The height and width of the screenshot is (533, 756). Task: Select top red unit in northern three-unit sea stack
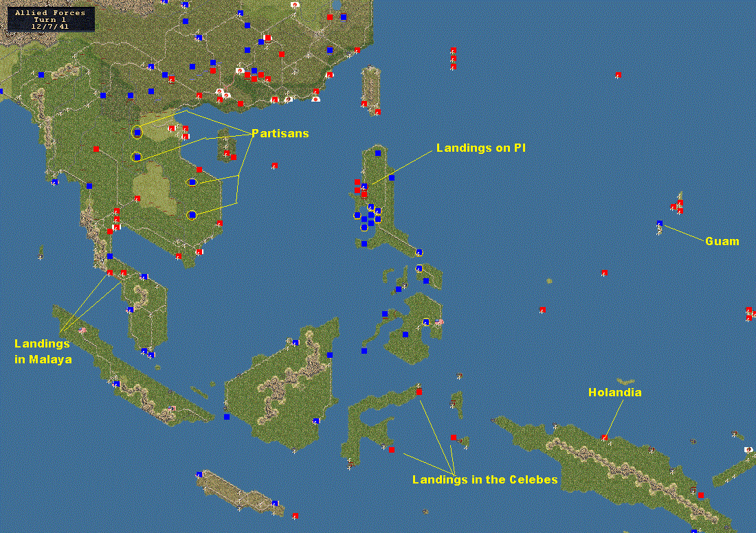click(x=453, y=50)
